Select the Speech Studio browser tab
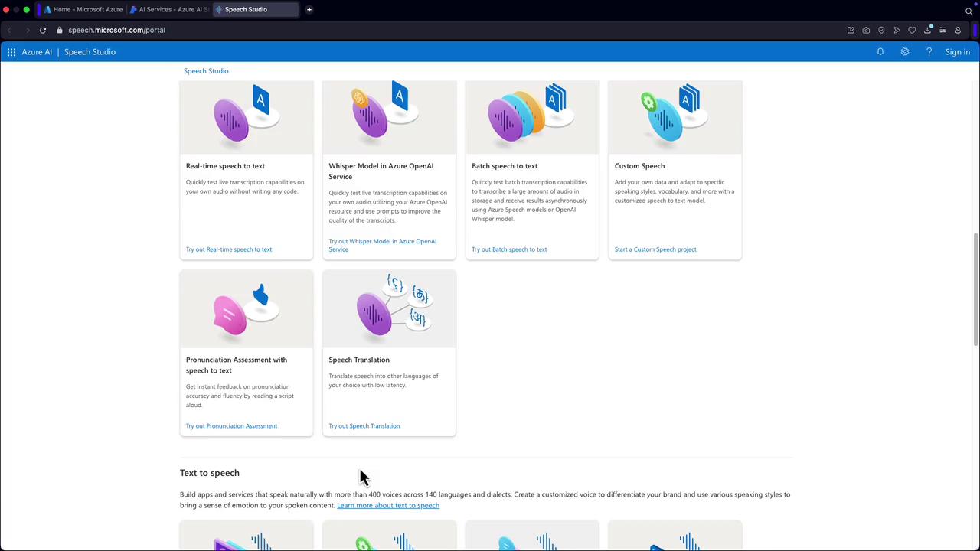This screenshot has height=551, width=980. pyautogui.click(x=255, y=10)
